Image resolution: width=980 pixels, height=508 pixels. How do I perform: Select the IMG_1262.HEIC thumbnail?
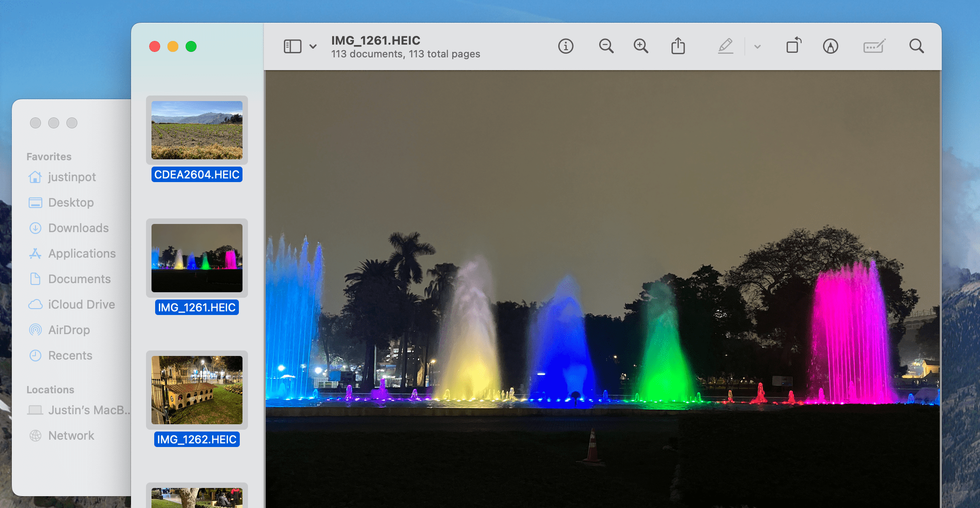point(197,390)
